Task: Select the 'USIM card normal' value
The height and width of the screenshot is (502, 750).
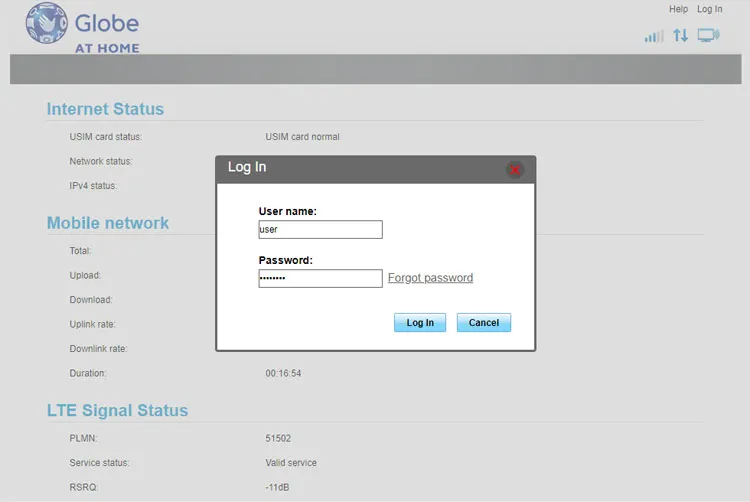Action: coord(302,137)
